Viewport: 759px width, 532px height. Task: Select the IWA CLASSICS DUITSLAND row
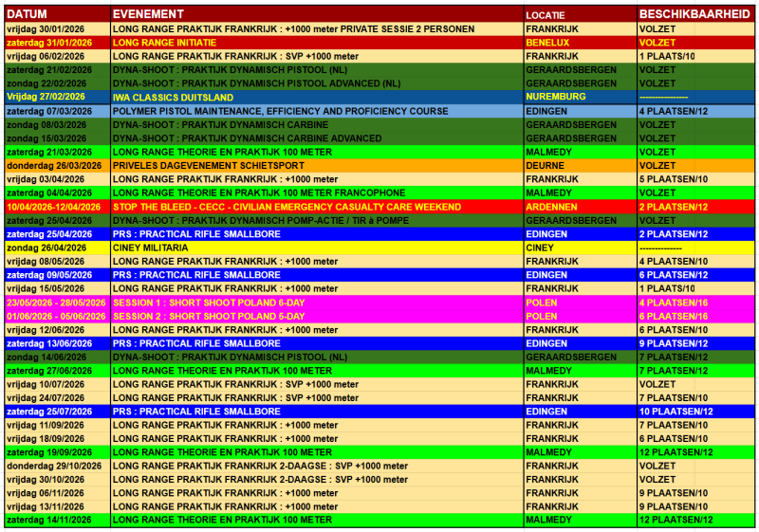[x=379, y=97]
